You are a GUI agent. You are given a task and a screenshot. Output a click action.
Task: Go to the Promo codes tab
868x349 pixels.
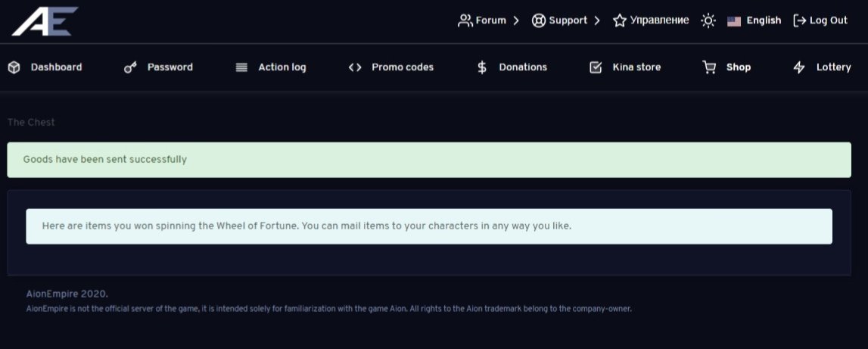tap(403, 67)
